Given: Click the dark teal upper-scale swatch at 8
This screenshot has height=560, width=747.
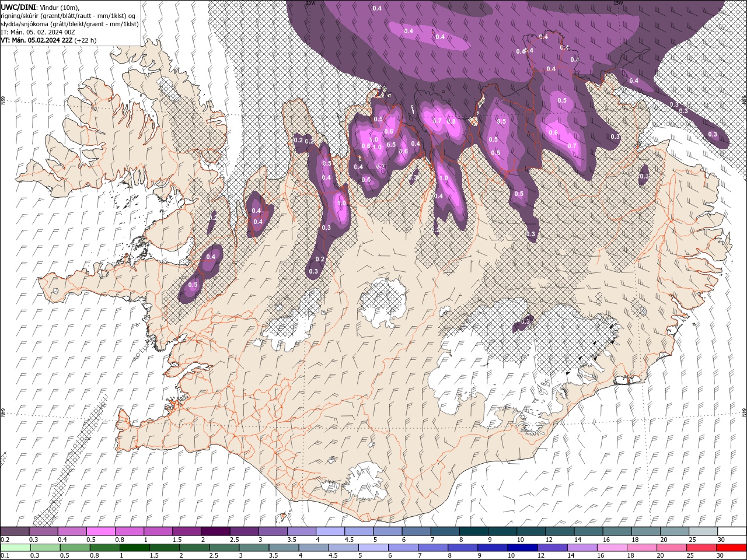Looking at the screenshot, I should pyautogui.click(x=473, y=531).
